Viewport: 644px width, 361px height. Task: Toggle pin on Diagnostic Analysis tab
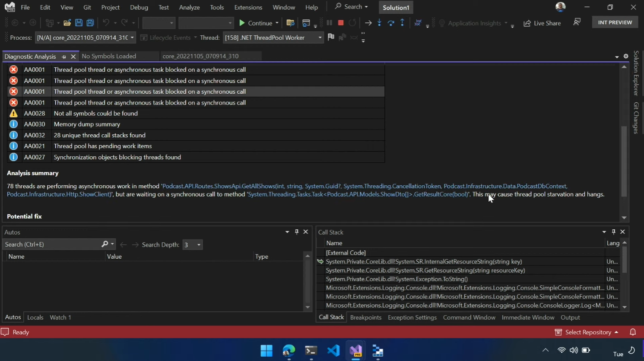(x=64, y=57)
